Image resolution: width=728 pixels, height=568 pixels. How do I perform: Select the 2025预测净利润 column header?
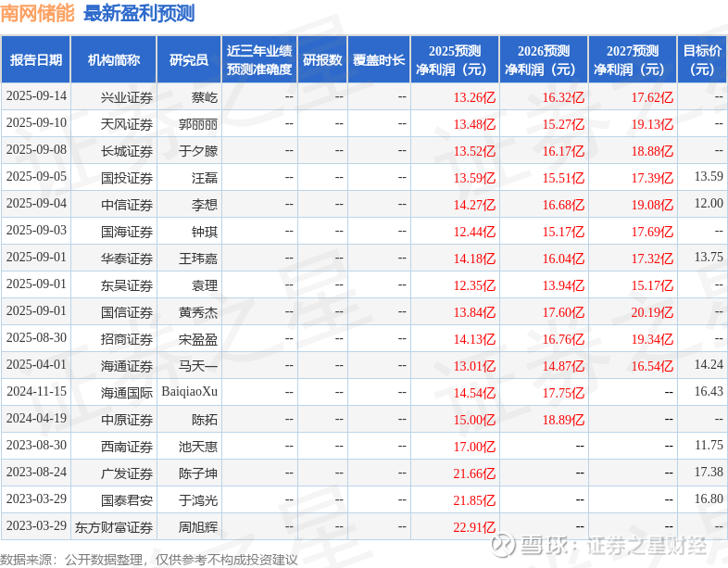pyautogui.click(x=455, y=60)
